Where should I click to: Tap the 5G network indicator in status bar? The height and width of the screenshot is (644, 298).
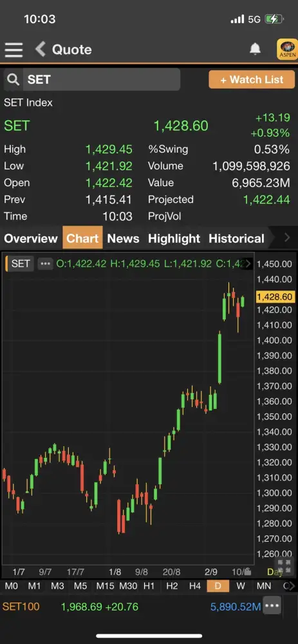[x=254, y=19]
